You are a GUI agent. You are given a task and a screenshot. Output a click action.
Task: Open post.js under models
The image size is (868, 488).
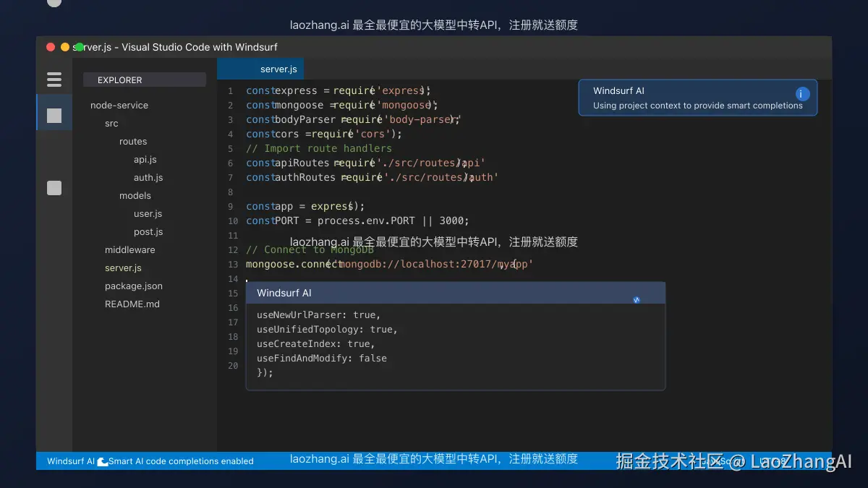148,231
